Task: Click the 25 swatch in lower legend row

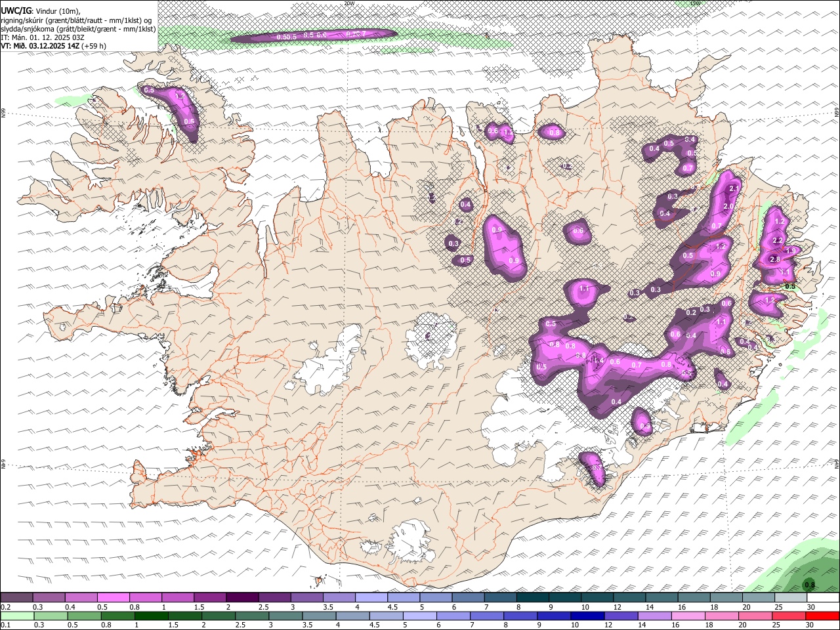Action: tap(788, 616)
